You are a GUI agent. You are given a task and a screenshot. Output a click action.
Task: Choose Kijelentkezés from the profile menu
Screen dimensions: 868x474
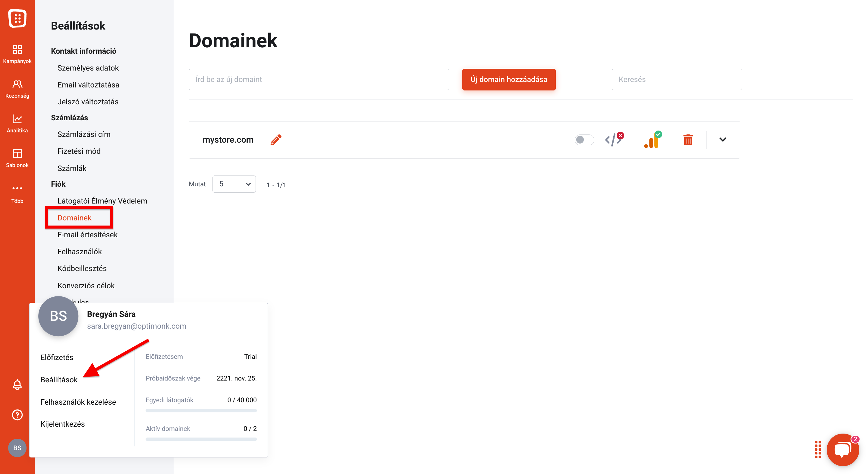tap(63, 424)
